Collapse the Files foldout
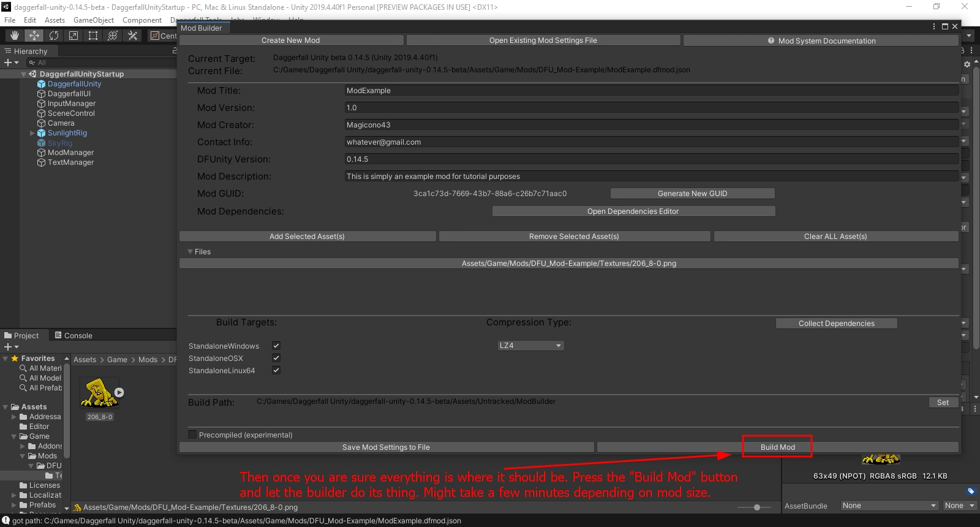This screenshot has height=527, width=980. [x=190, y=252]
